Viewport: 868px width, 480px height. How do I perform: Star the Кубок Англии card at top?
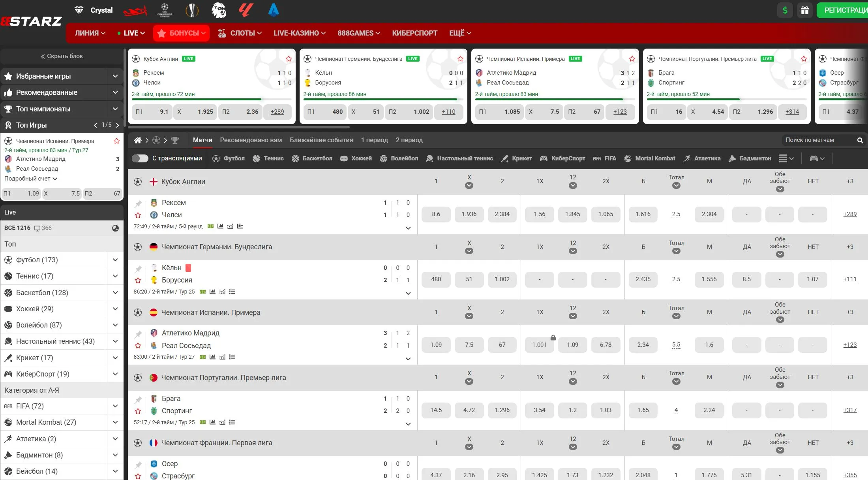coord(289,59)
